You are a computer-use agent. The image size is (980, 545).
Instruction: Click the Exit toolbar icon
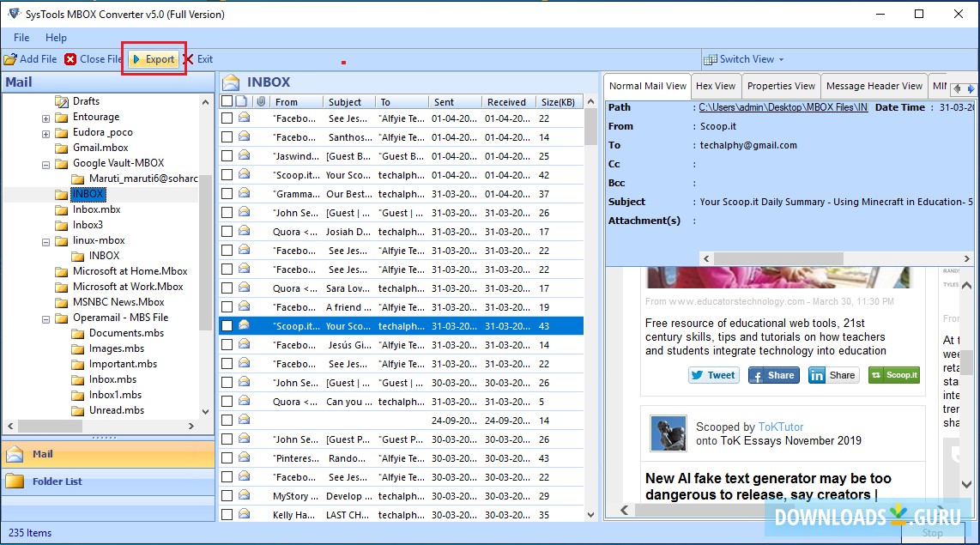(188, 59)
